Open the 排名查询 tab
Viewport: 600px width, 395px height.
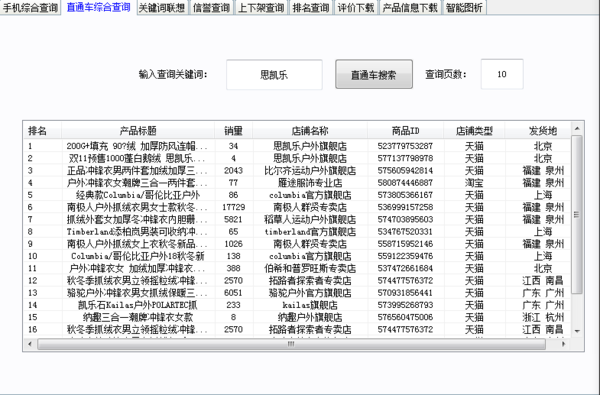(x=311, y=8)
